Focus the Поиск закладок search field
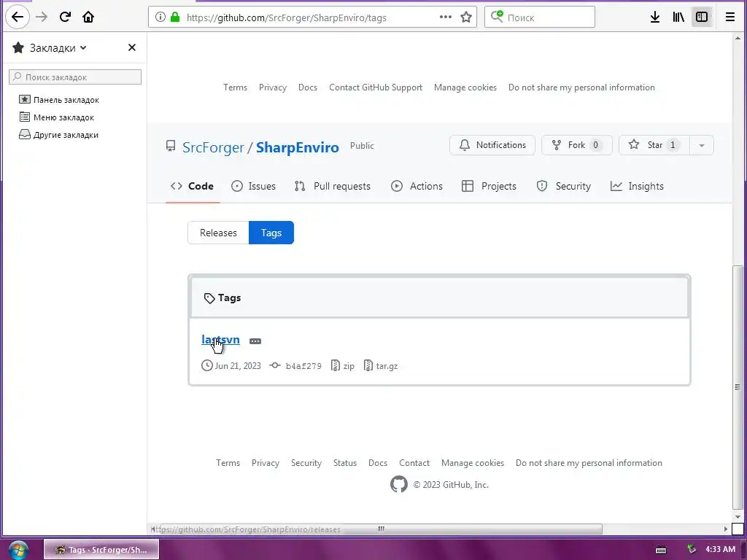 75,77
